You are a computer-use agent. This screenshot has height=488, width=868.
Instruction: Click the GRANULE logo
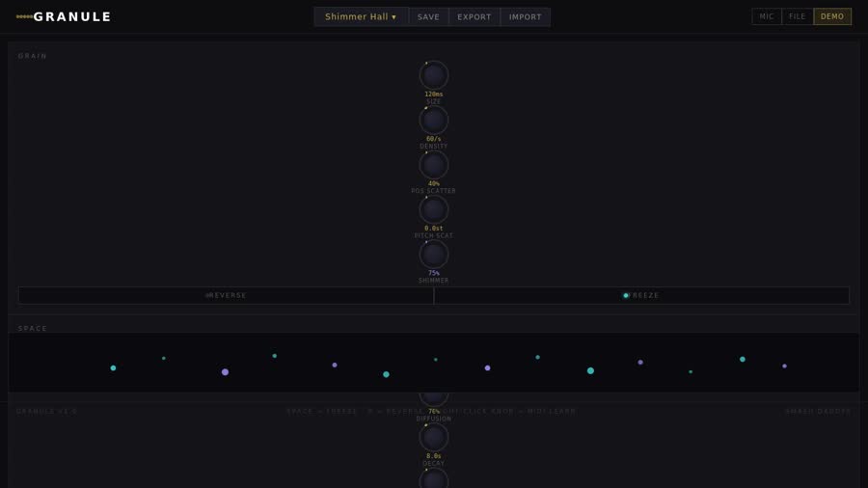point(64,16)
